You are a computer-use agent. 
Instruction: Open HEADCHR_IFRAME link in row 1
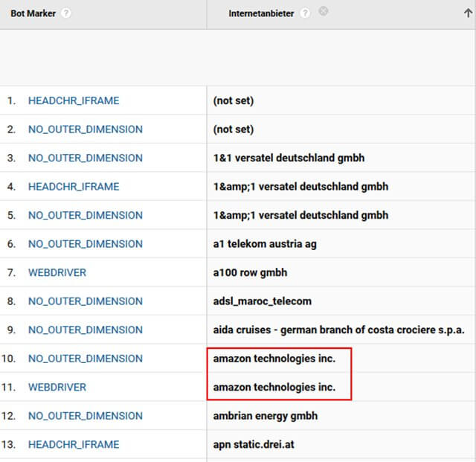74,100
